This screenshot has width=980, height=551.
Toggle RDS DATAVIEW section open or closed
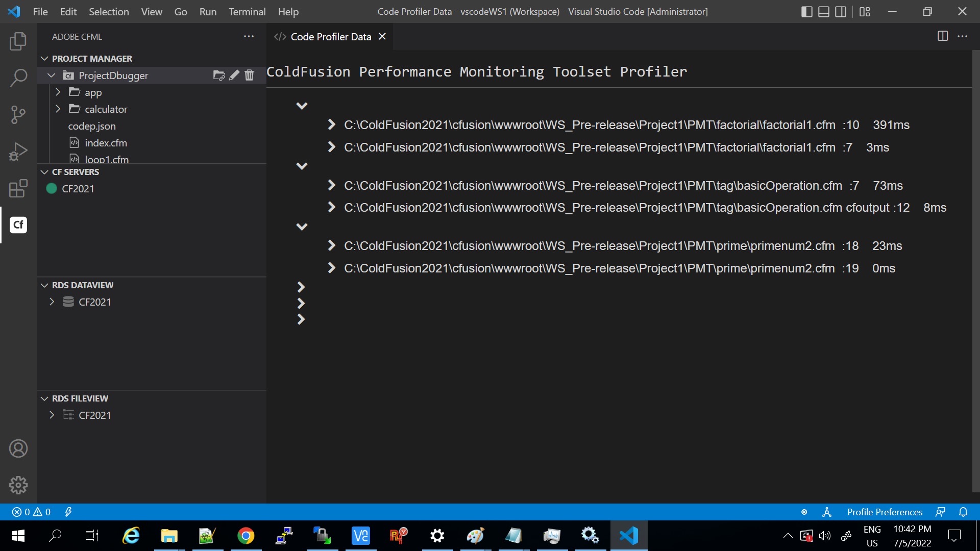44,285
